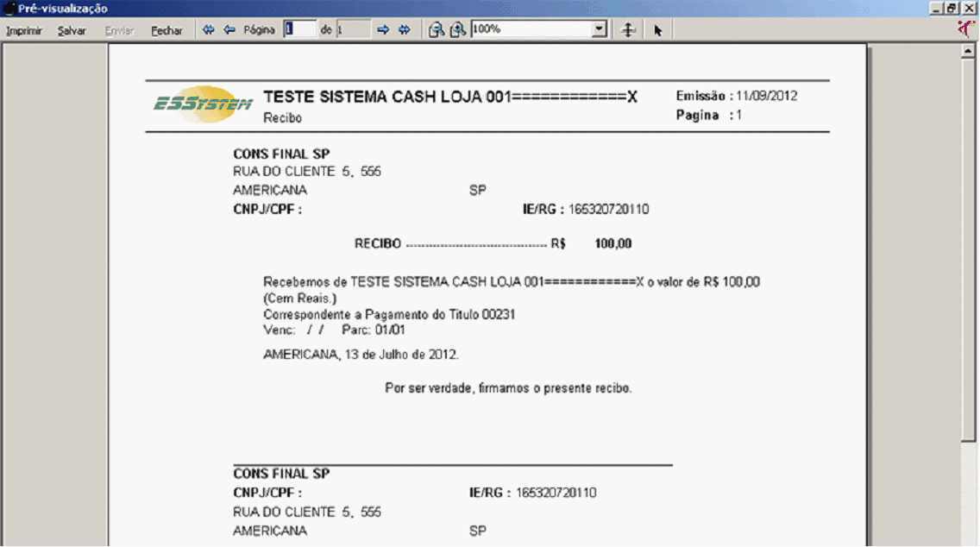
Task: Click Fechar to close the preview
Action: [x=166, y=30]
